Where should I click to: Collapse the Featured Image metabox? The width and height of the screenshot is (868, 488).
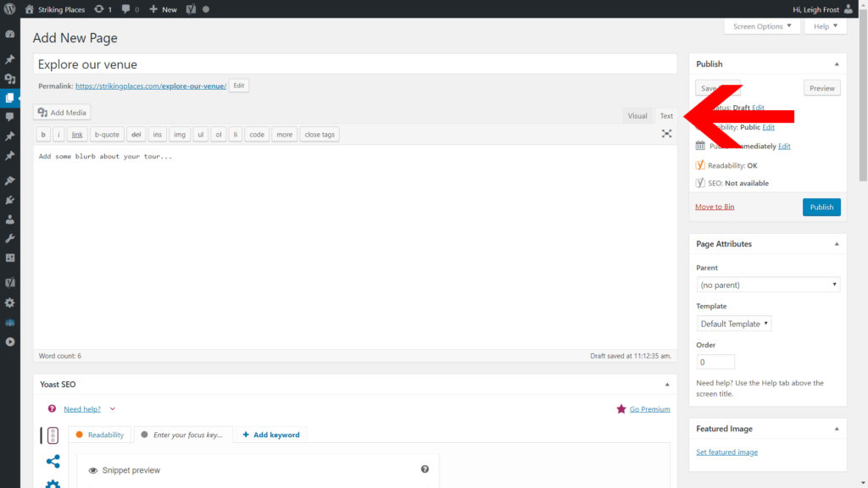(837, 429)
